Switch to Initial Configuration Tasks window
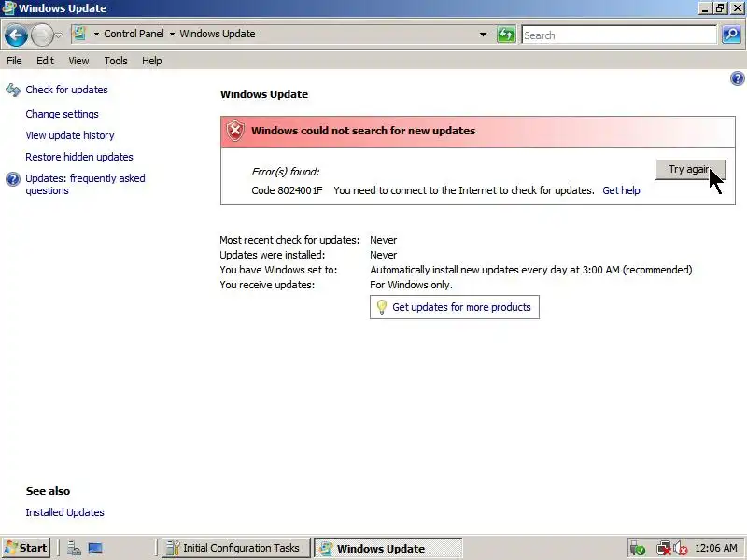 (x=236, y=548)
